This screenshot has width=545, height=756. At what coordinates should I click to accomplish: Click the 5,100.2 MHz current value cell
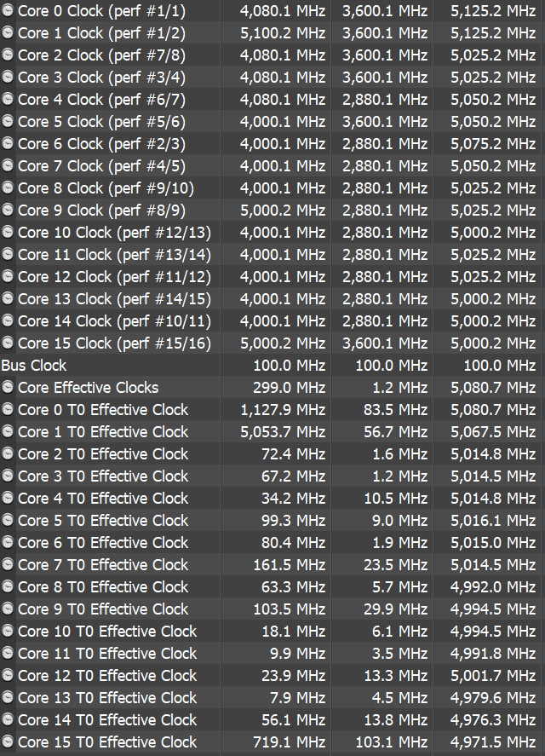coord(283,33)
